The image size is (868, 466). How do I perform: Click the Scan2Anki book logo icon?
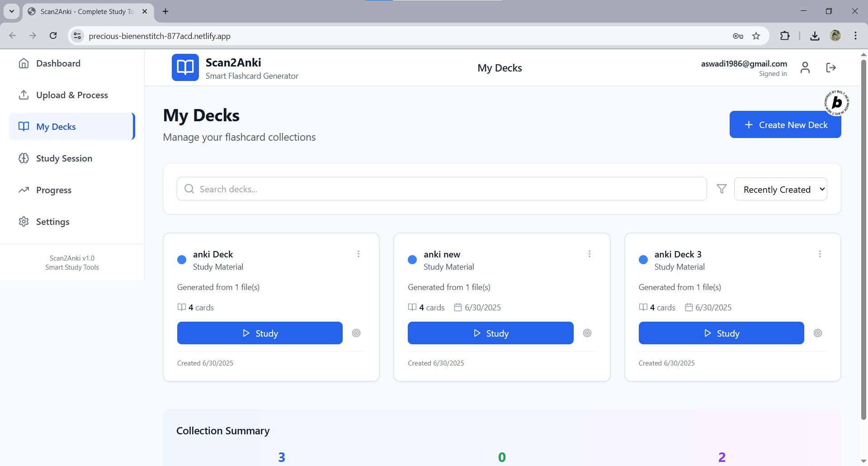tap(185, 67)
